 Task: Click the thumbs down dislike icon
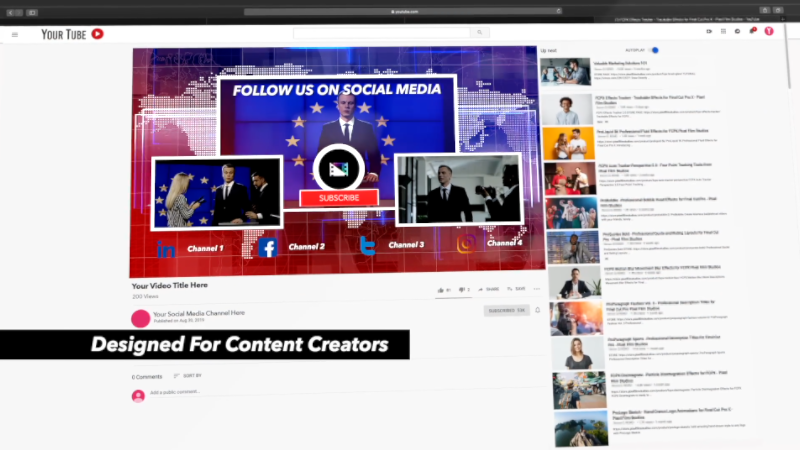coord(462,290)
